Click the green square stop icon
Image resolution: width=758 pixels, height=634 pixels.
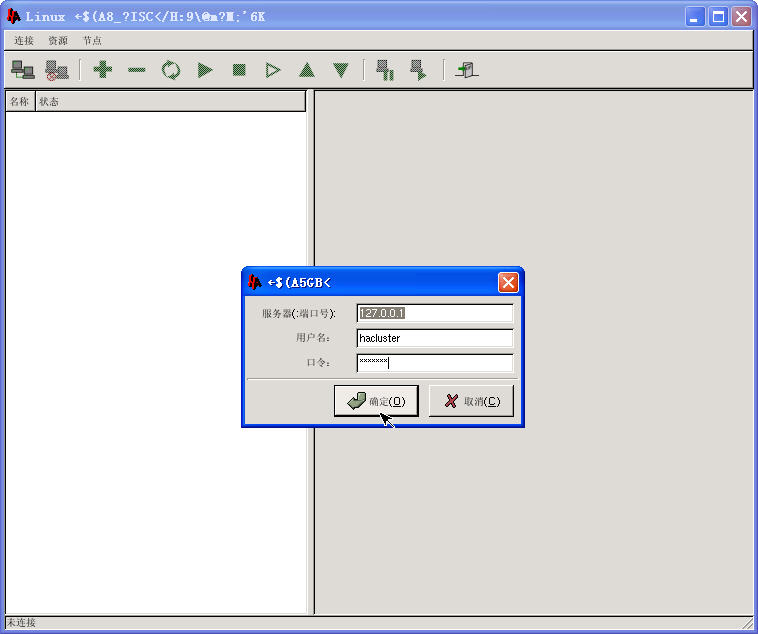(239, 70)
